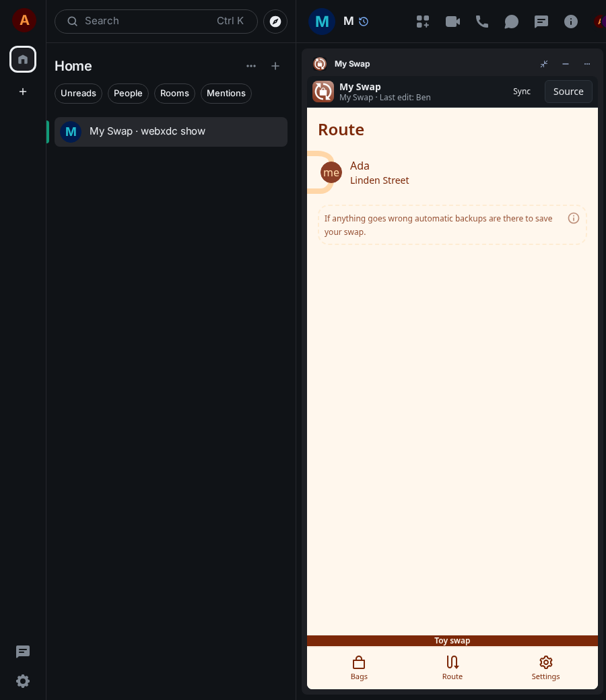Filter the room list by Mentions
The width and height of the screenshot is (606, 700).
[226, 94]
